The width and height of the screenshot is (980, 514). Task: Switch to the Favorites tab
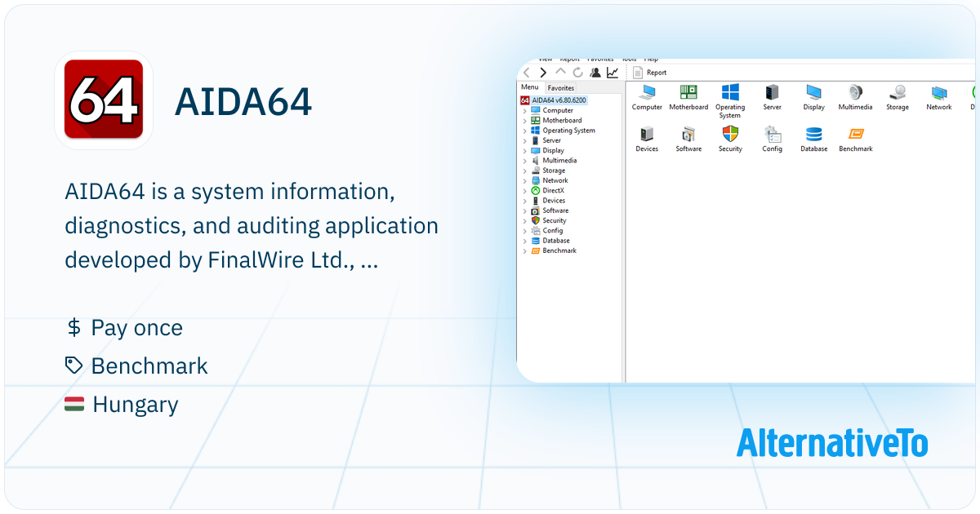pos(561,88)
